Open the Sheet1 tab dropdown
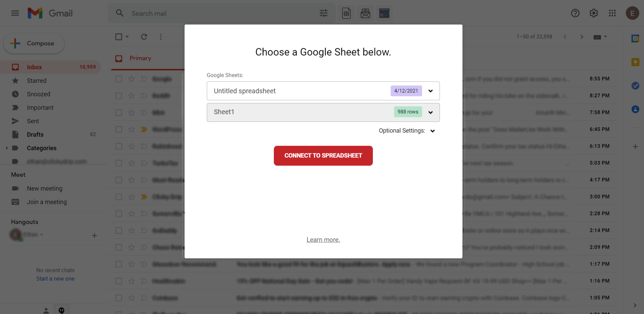Screen dimensions: 644x314 pyautogui.click(x=323, y=112)
